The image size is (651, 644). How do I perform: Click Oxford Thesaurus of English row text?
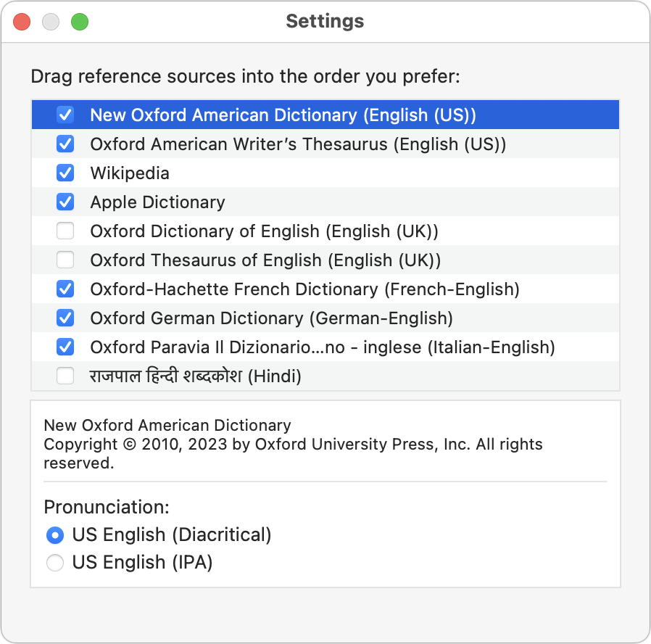pos(265,260)
